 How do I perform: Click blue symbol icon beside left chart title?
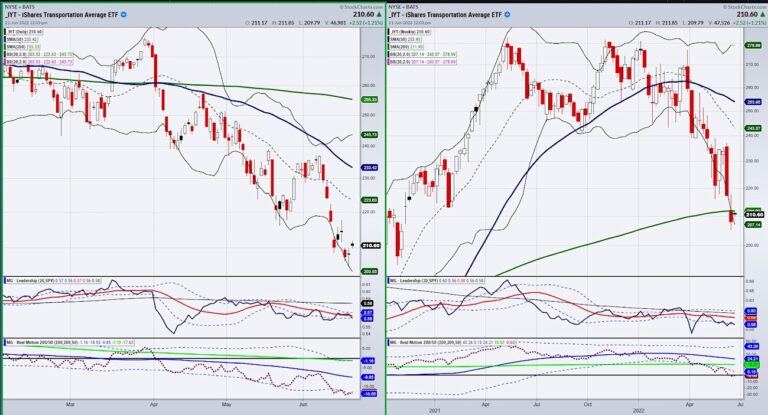click(123, 15)
